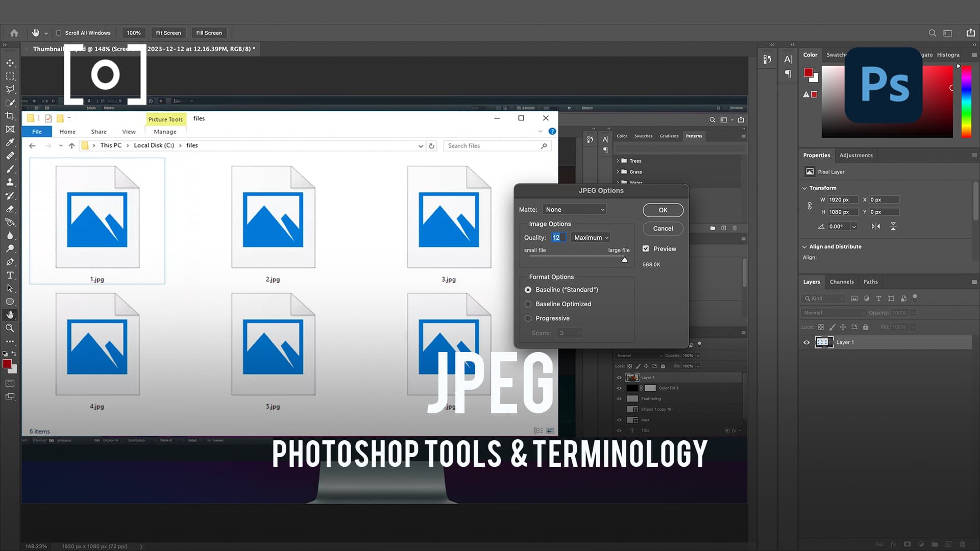Click the link width and height icon
This screenshot has height=551, width=980.
pyautogui.click(x=810, y=206)
